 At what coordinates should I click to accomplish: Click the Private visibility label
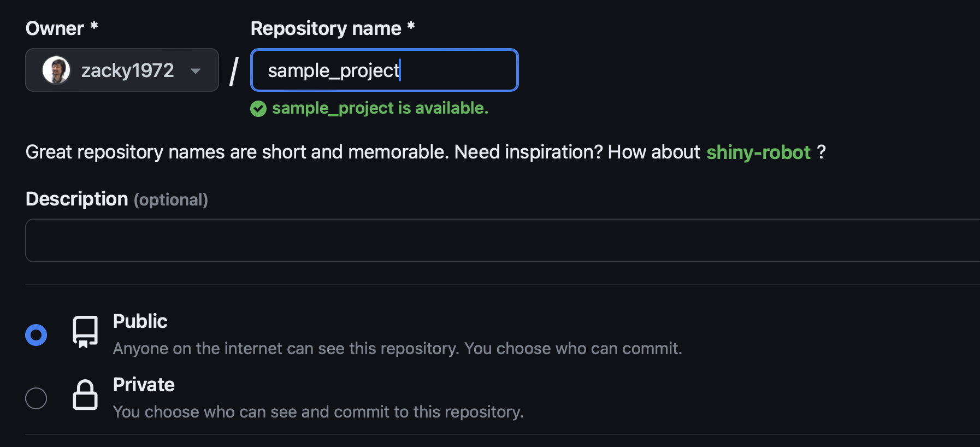coord(144,385)
